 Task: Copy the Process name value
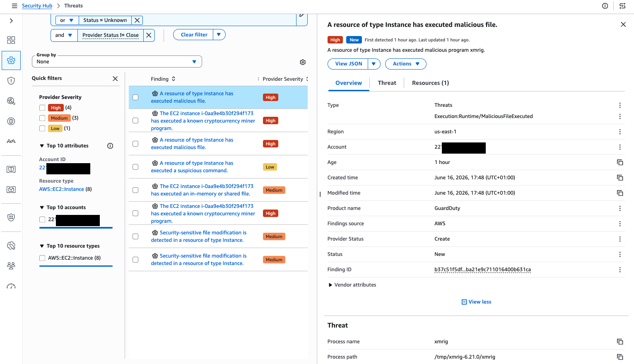coord(620,342)
